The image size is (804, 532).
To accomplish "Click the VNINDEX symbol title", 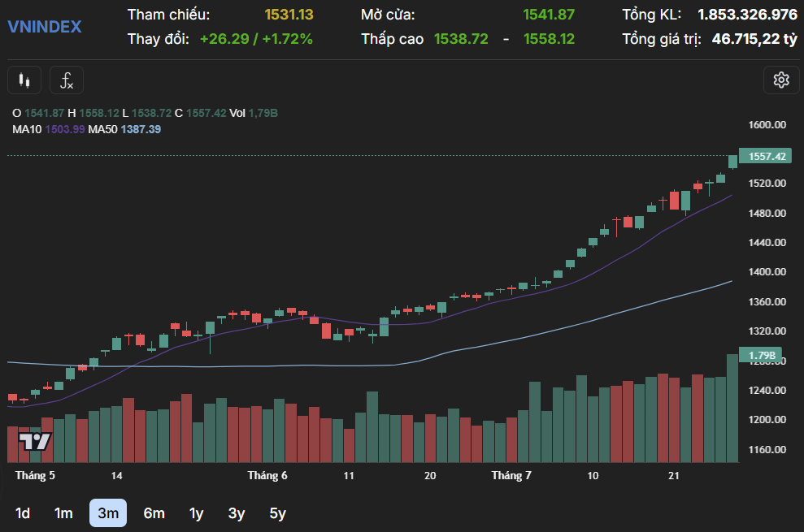I will click(45, 27).
